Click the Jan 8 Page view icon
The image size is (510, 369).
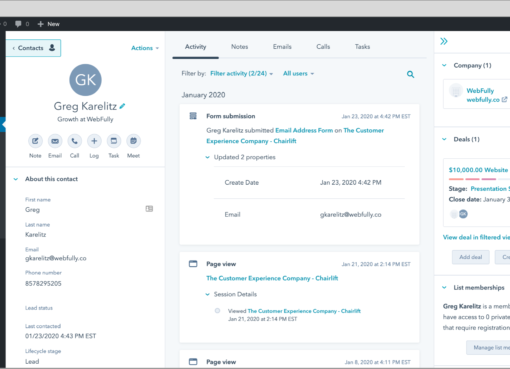point(193,361)
